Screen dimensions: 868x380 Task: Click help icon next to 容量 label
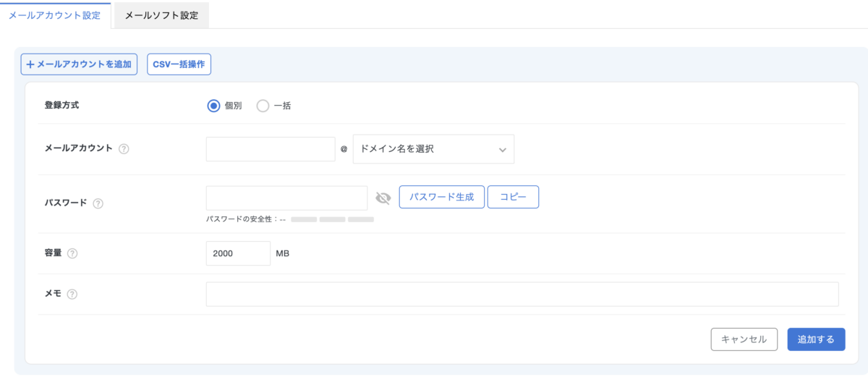click(72, 254)
